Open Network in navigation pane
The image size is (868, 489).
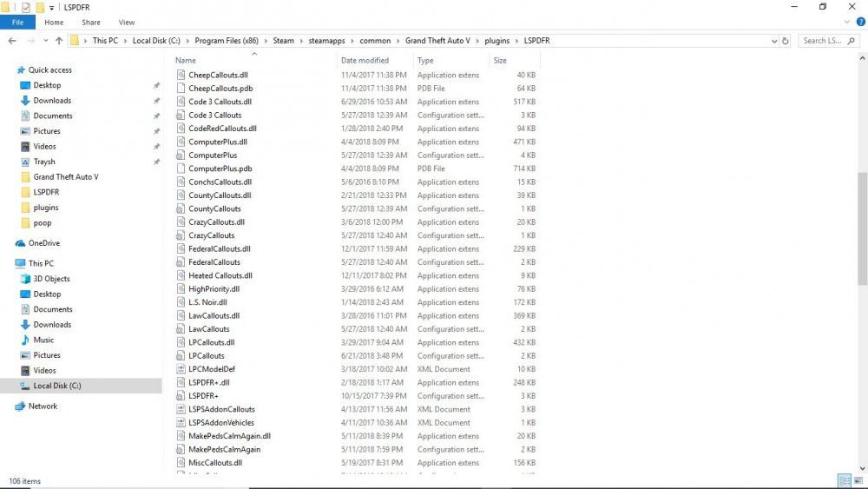(43, 406)
